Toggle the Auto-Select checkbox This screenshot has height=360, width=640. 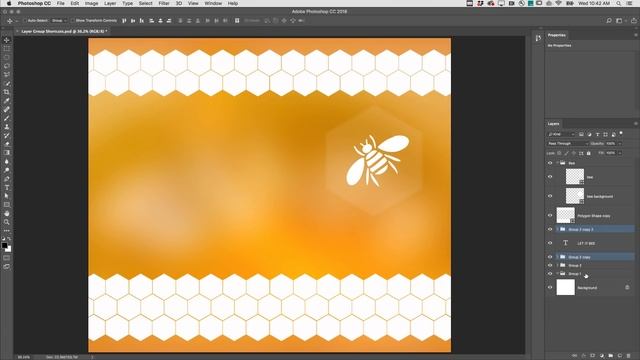coord(25,20)
